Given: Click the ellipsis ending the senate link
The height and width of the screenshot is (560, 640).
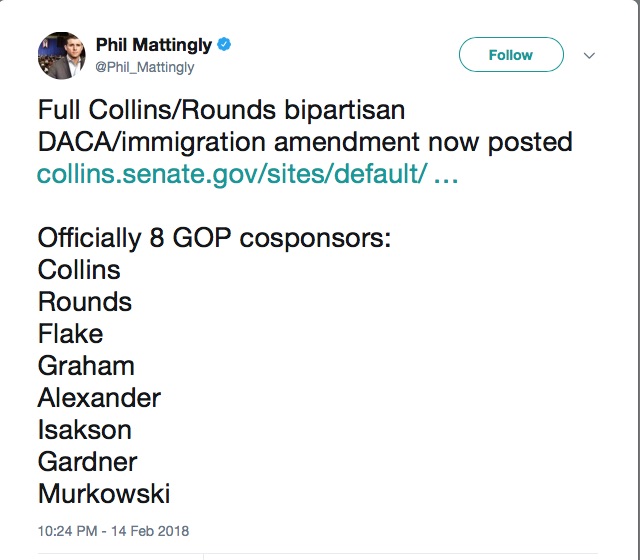Looking at the screenshot, I should coord(447,173).
